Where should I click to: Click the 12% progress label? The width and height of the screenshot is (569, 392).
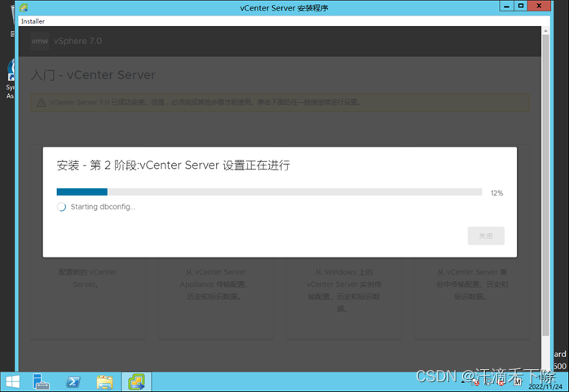point(496,193)
